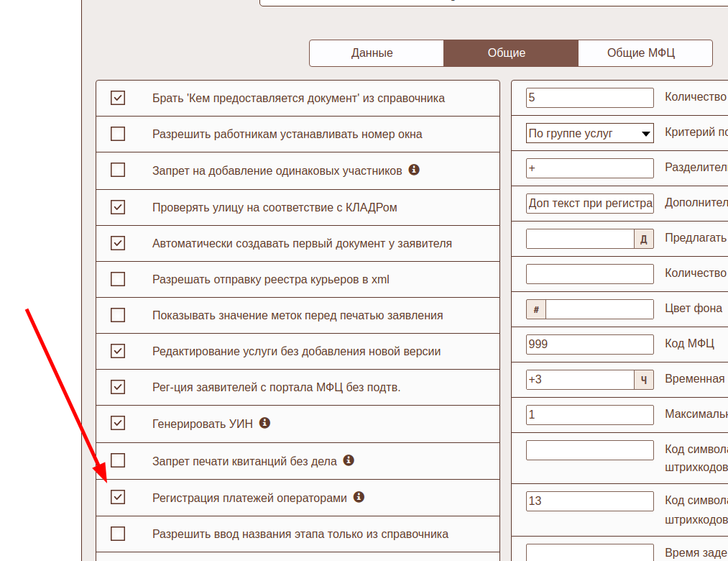728x561 pixels.
Task: Click the separator field containing '+'
Action: (589, 168)
